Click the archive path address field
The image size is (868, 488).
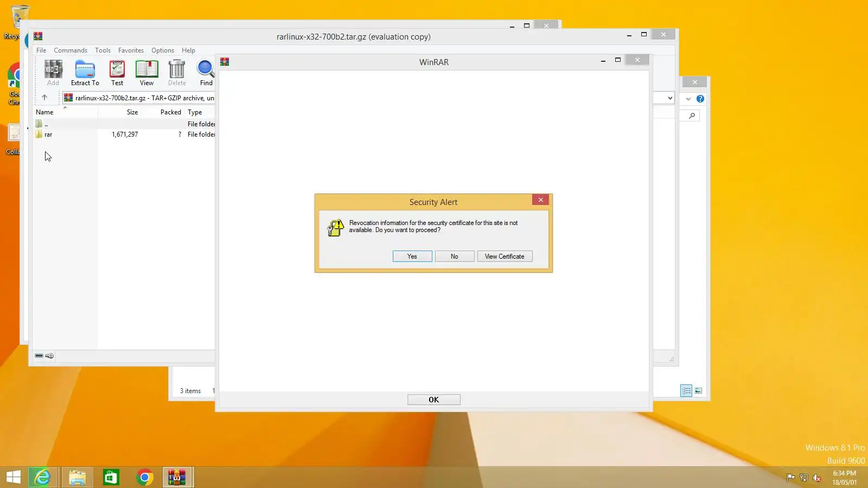point(139,98)
